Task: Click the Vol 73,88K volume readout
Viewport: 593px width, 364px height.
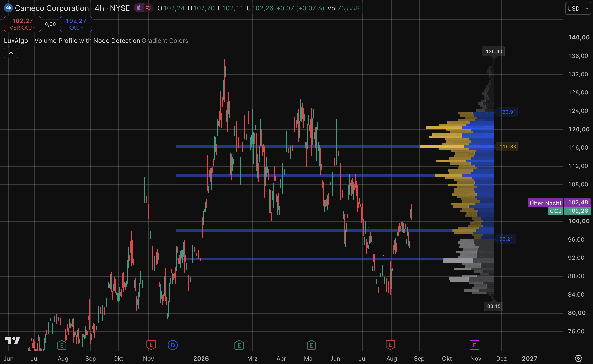Action: pyautogui.click(x=344, y=8)
